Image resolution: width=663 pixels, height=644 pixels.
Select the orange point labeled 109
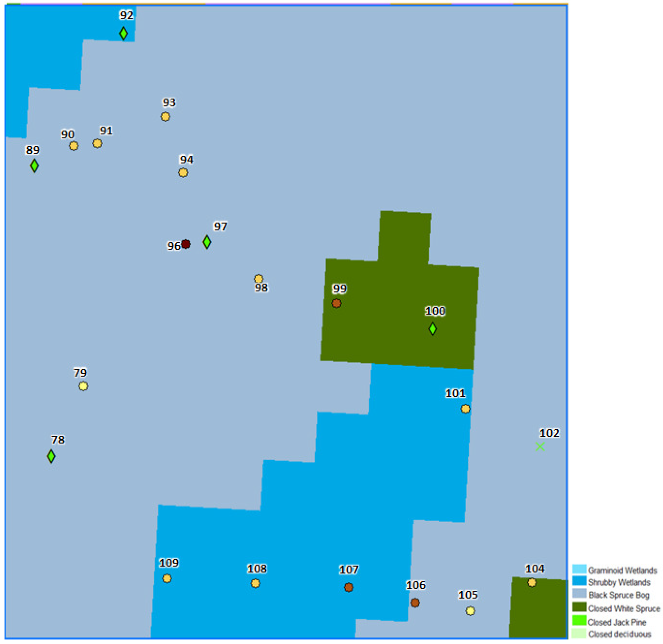tap(167, 579)
